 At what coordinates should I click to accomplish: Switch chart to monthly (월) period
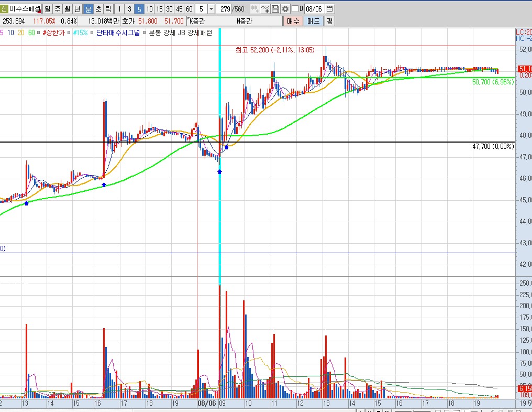[x=68, y=9]
